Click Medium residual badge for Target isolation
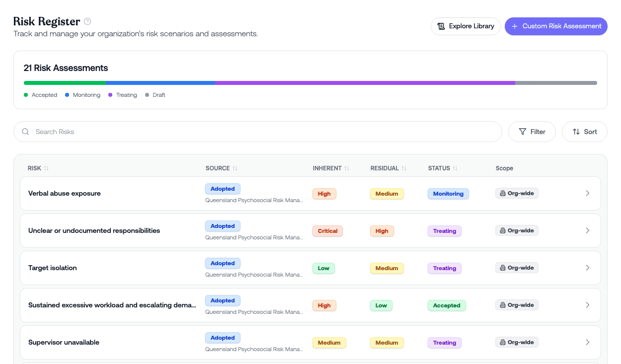 point(387,268)
